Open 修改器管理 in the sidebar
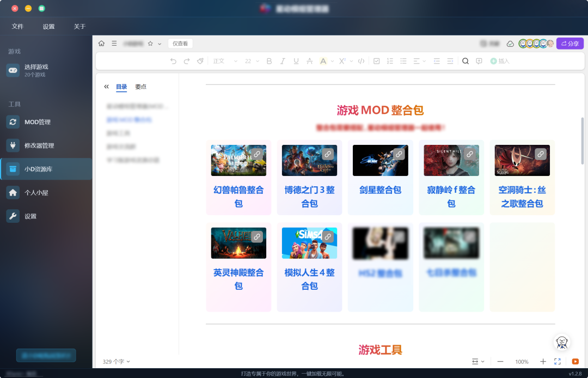 46,145
